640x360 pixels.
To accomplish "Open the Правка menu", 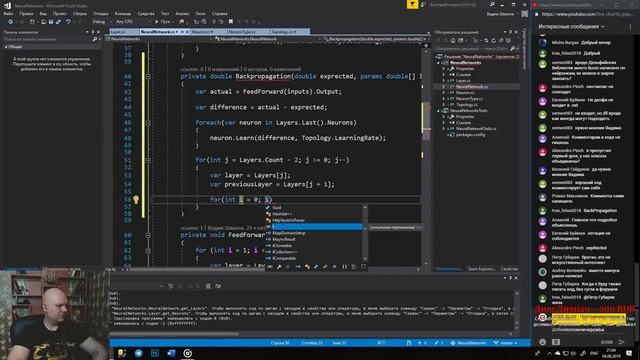I will point(26,13).
